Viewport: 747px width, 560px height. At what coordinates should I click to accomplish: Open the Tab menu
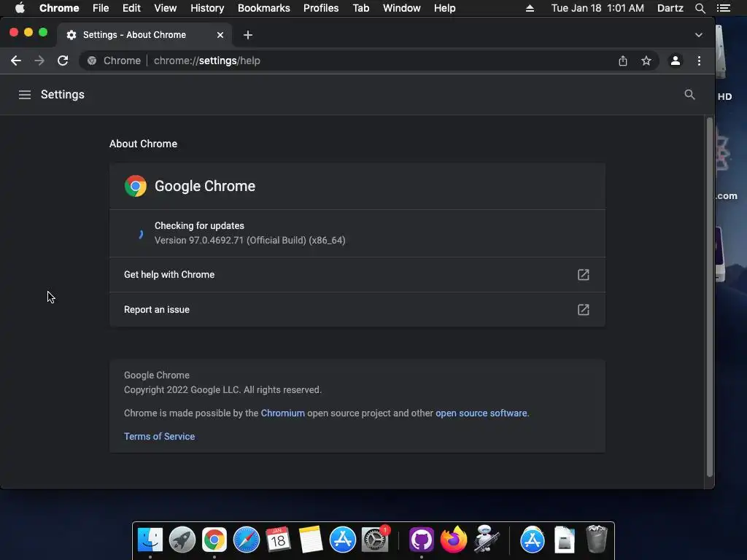(360, 8)
